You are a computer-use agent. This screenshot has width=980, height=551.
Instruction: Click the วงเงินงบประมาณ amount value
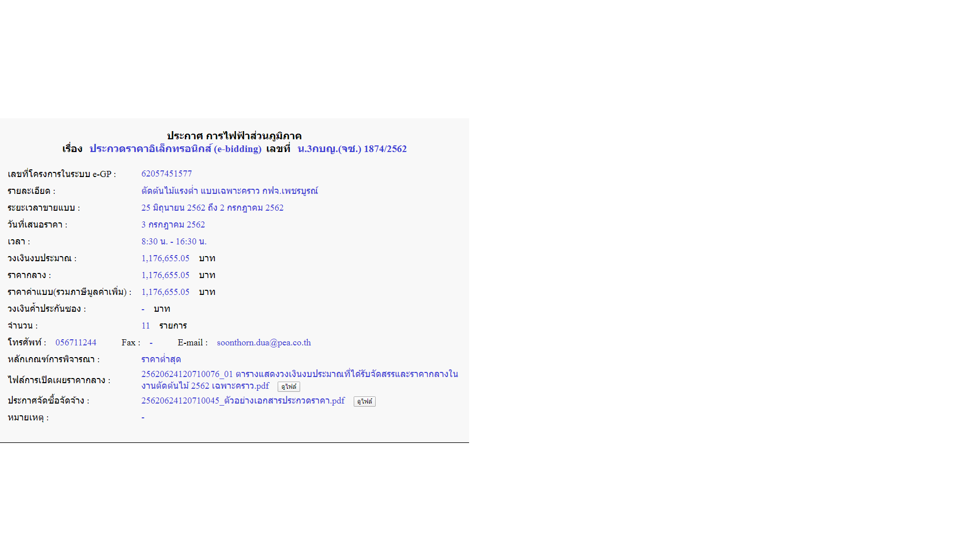165,258
